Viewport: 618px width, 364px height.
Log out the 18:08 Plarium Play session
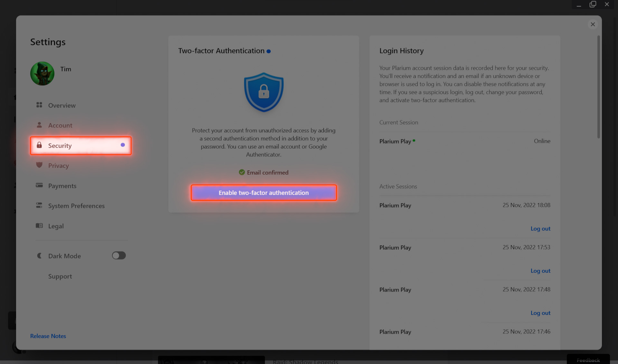[x=540, y=229]
